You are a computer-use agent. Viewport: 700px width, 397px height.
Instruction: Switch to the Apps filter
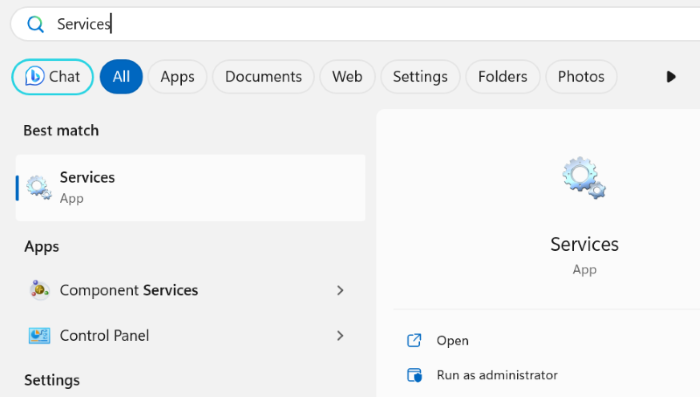[x=177, y=77]
